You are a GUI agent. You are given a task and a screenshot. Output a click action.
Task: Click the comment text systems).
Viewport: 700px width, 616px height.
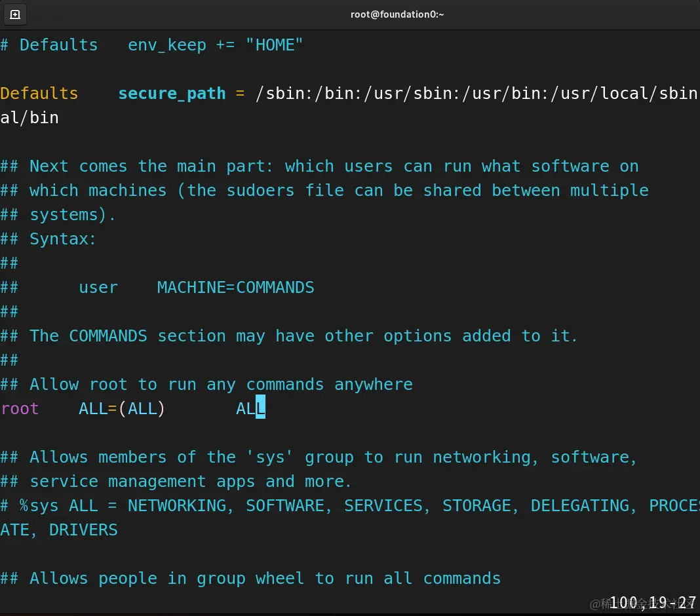(x=72, y=215)
